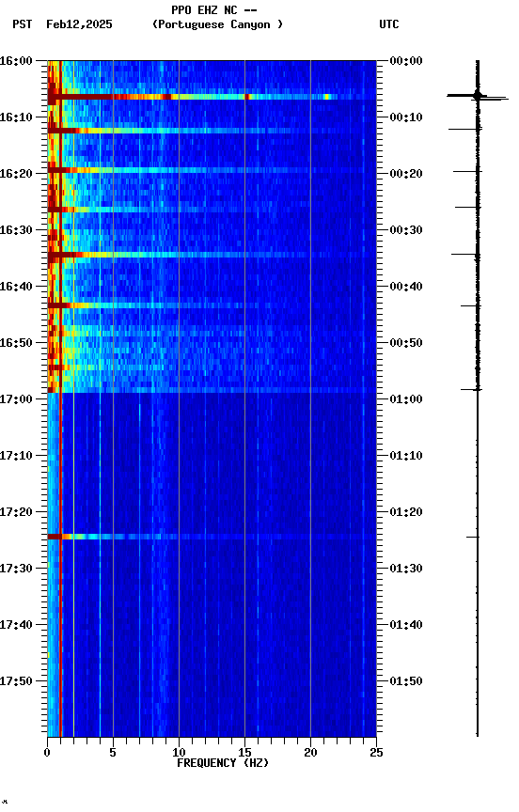Click the 00:00 UTC time label
The width and height of the screenshot is (519, 812).
pyautogui.click(x=406, y=61)
